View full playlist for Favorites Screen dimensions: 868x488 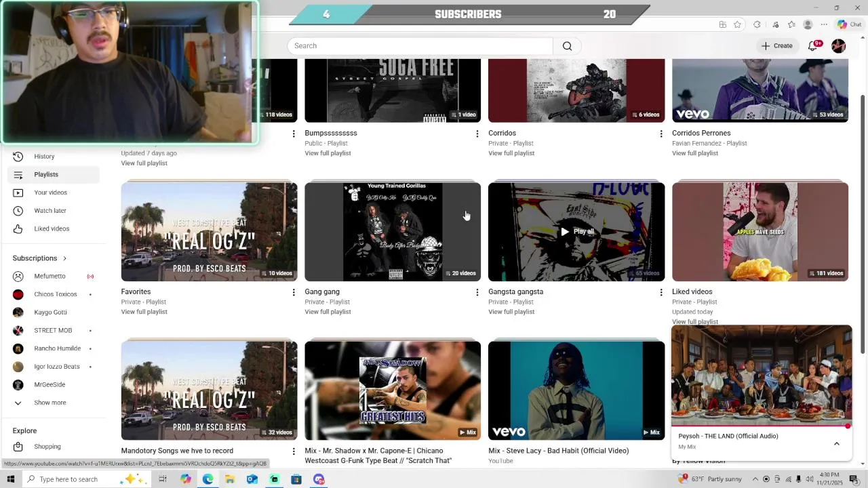pyautogui.click(x=144, y=312)
